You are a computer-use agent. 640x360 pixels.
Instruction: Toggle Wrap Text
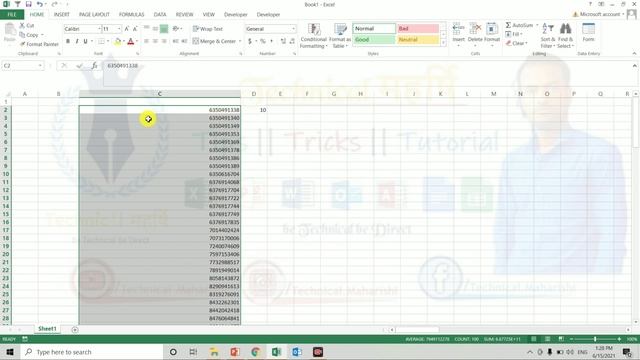[x=208, y=29]
